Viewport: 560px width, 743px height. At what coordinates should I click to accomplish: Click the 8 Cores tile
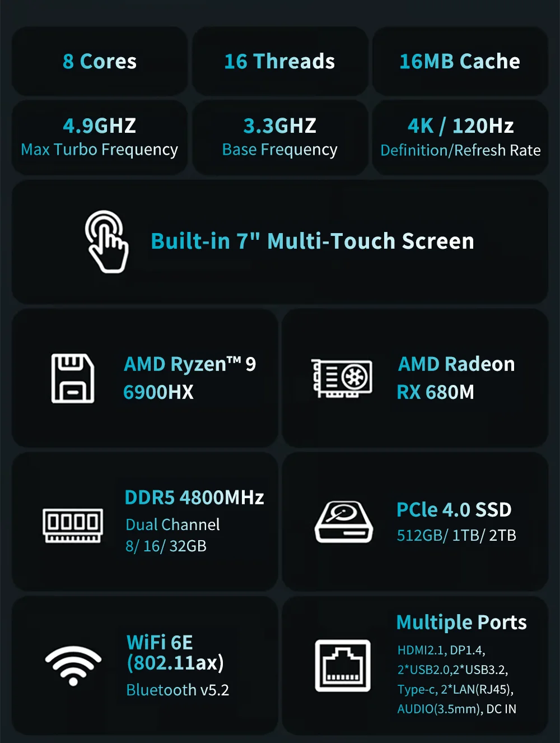(100, 61)
